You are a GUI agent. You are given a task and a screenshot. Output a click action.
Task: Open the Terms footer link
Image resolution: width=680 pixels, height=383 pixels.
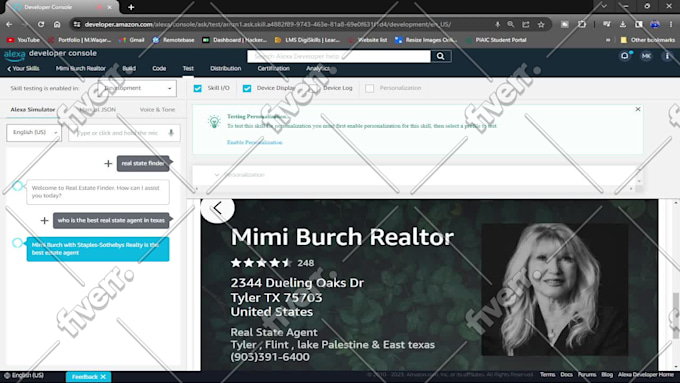point(547,375)
